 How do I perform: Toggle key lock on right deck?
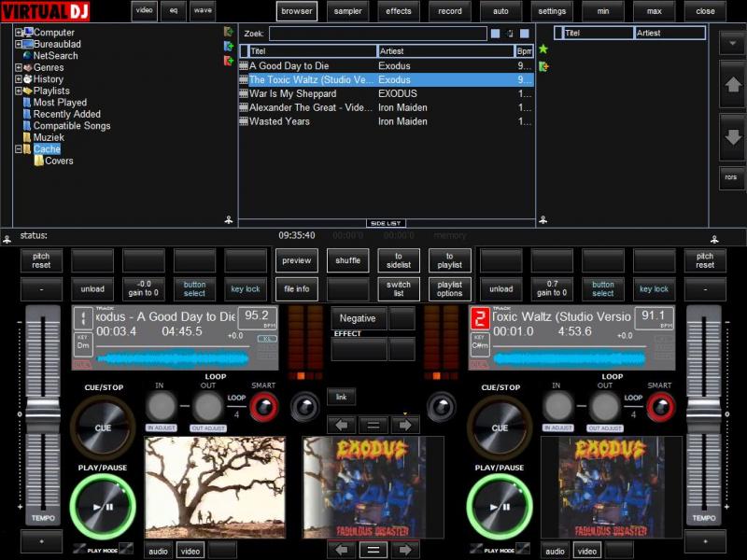[x=654, y=289]
